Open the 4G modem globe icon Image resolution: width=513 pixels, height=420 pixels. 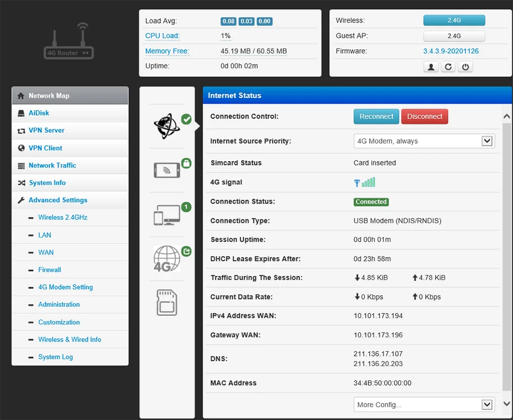click(x=167, y=258)
